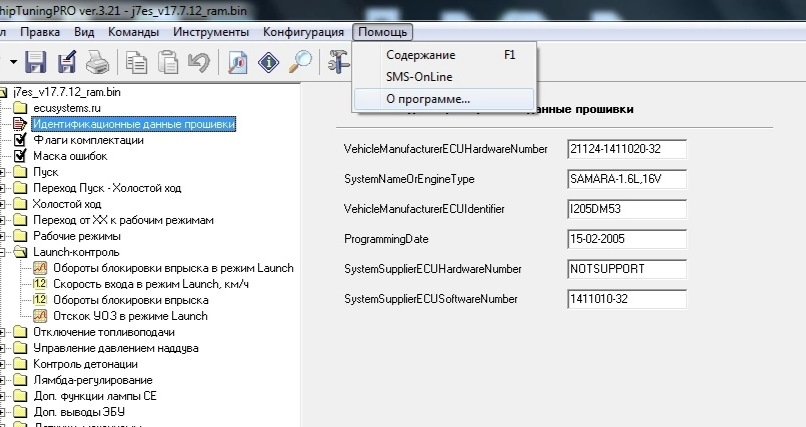806x427 pixels.
Task: Open the Правка menu
Action: point(40,32)
